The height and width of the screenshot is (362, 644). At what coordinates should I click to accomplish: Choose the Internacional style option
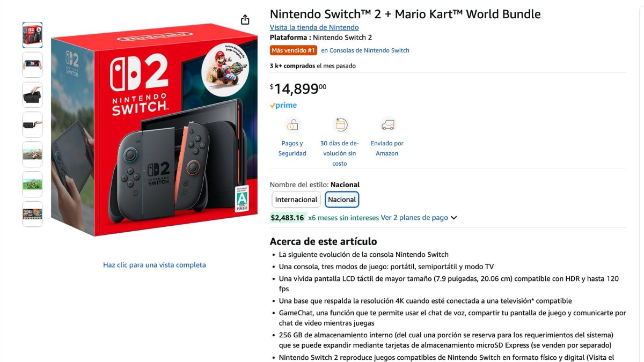[x=296, y=200]
